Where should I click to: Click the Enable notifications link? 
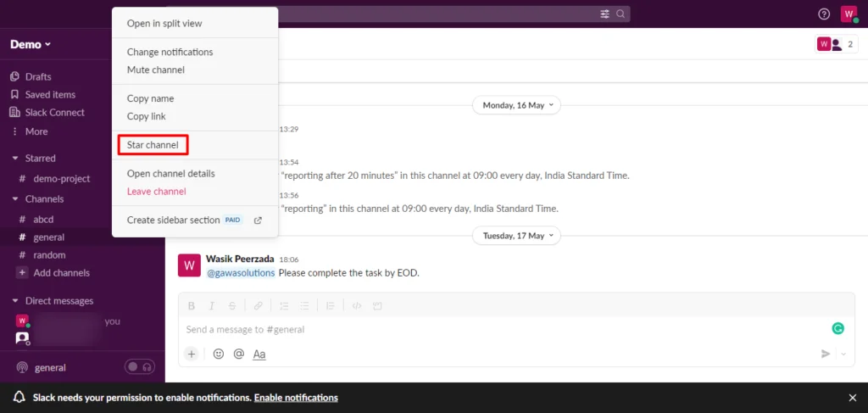click(296, 398)
